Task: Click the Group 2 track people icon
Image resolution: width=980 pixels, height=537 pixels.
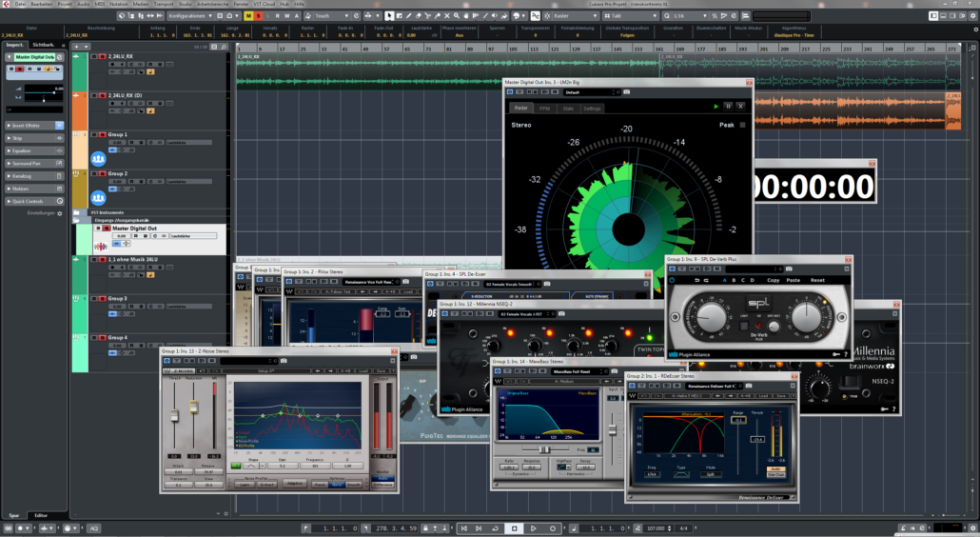Action: coord(98,198)
